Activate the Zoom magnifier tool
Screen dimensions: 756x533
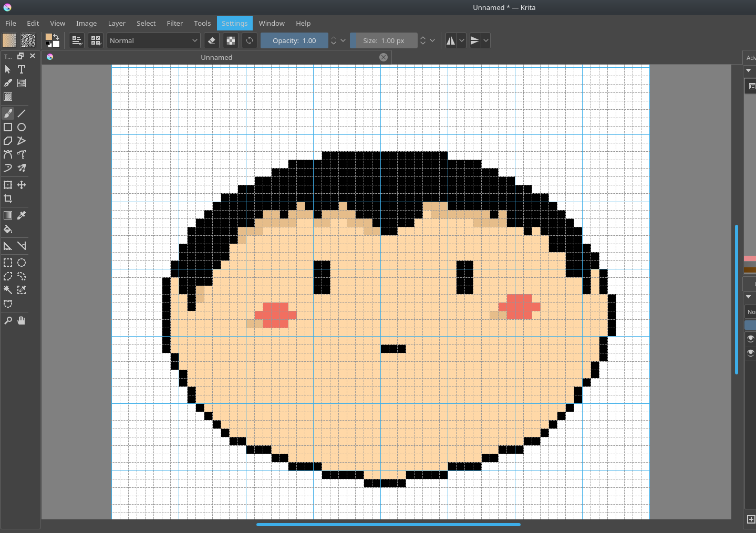click(8, 320)
